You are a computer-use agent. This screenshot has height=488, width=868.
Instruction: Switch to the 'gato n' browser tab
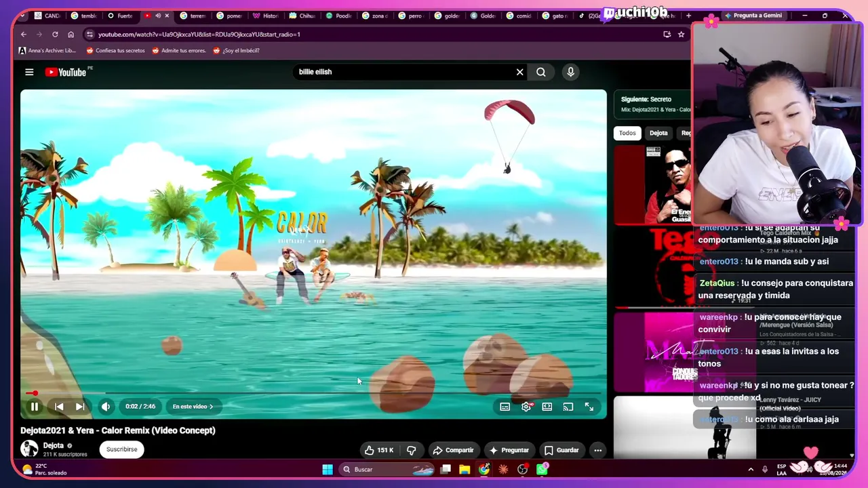[556, 16]
